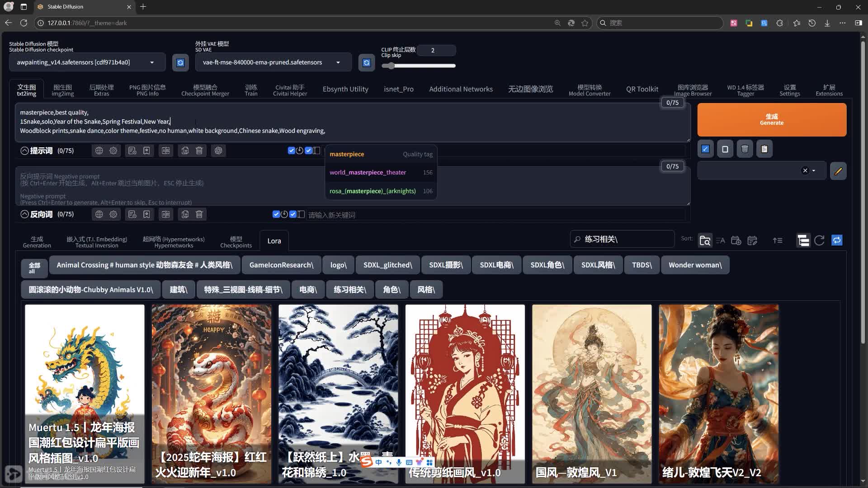Toggle first checkbox in 反向词 toolbar

click(276, 214)
